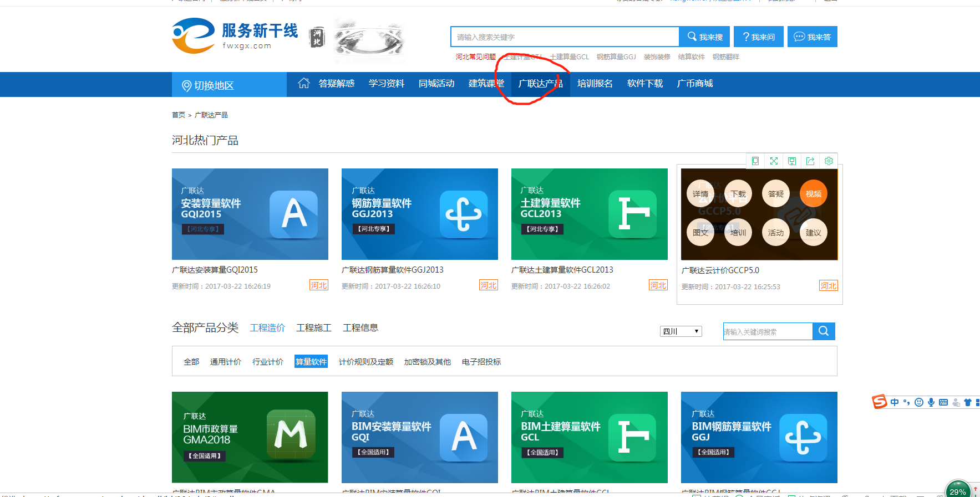Viewport: 980px width, 497px height.
Task: Click the 培训 circle on GCCP5.0 card
Action: click(x=738, y=233)
